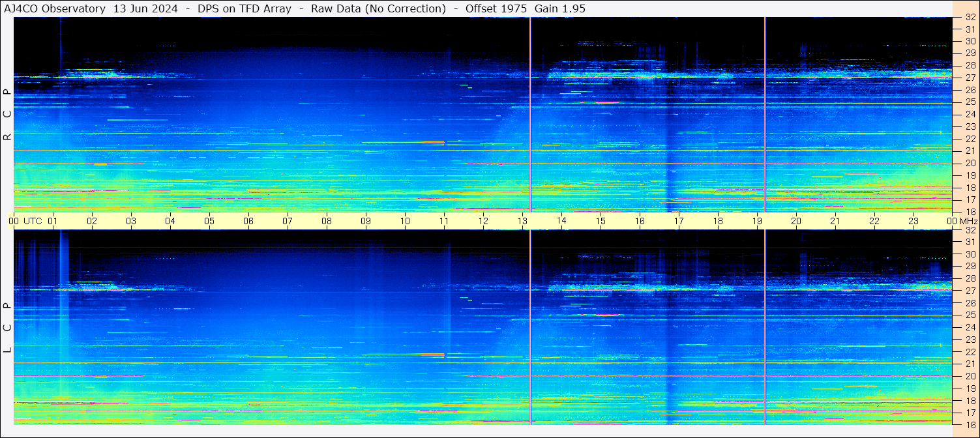Click 25 MHz tick on upper RCP scale
This screenshot has width=980, height=438.
970,102
